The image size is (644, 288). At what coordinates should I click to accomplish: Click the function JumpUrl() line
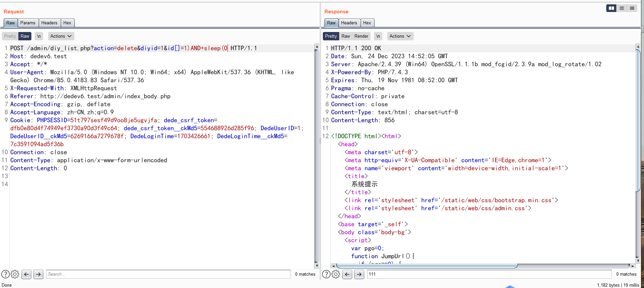point(383,256)
